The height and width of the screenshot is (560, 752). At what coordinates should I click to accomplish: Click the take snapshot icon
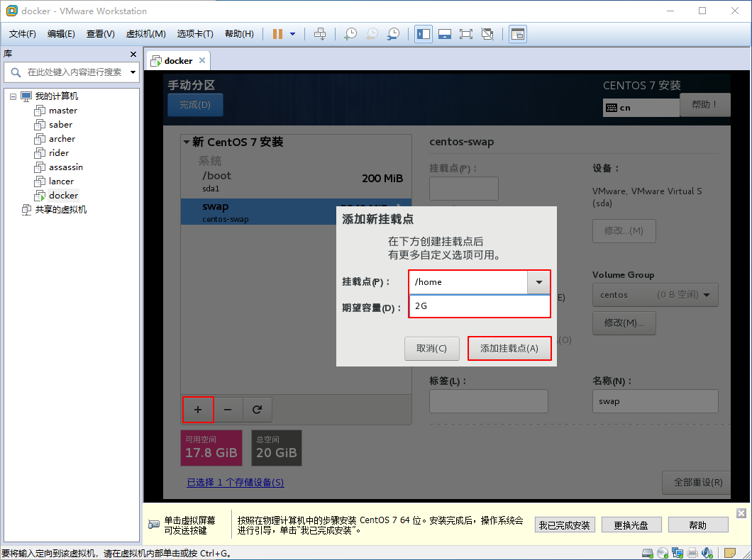350,34
